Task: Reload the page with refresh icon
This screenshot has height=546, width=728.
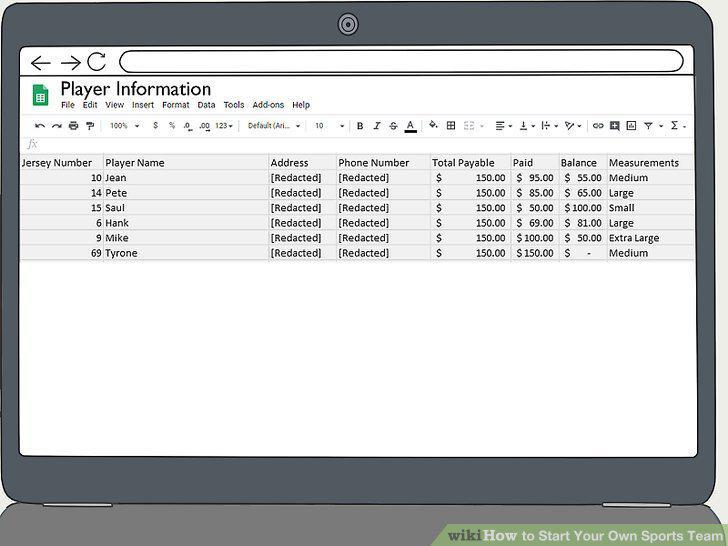Action: point(97,61)
